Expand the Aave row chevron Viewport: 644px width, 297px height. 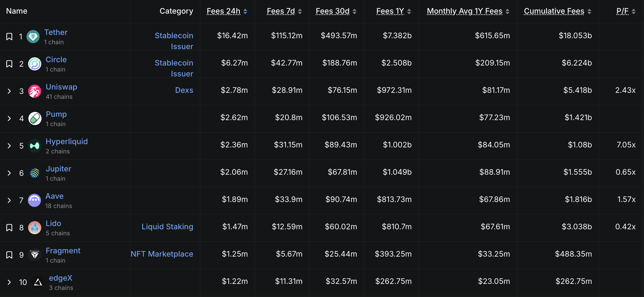tap(9, 200)
